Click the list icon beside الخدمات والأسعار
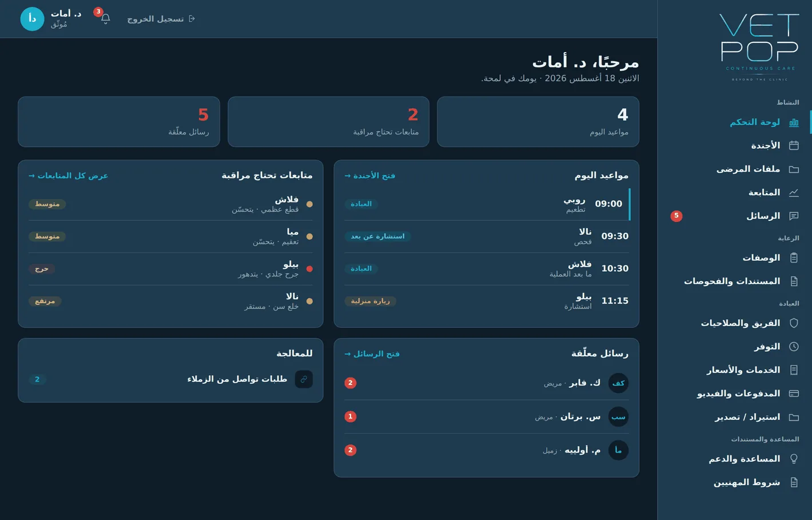Image resolution: width=812 pixels, height=520 pixels. pos(794,370)
